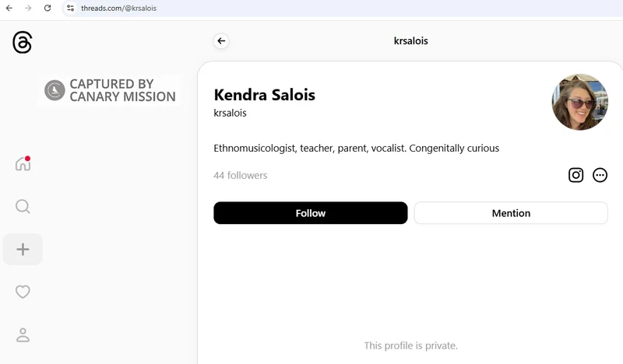Select the Kendra Salois name heading
623x364 pixels.
265,95
